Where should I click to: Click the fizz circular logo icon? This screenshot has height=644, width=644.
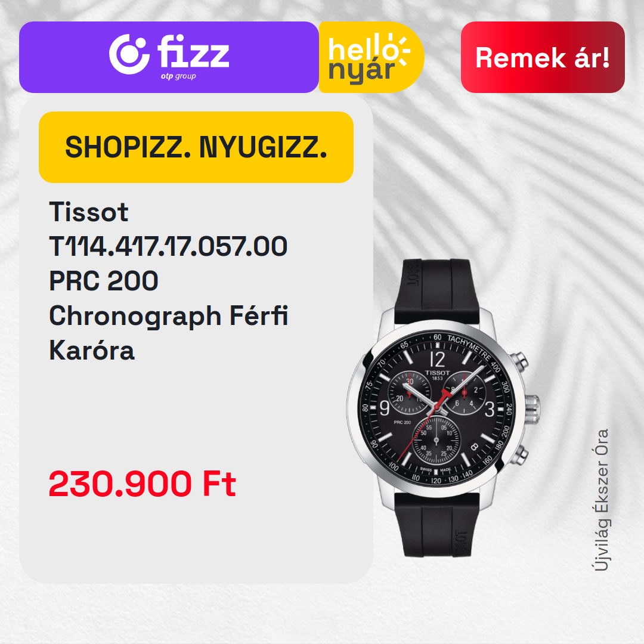129,54
